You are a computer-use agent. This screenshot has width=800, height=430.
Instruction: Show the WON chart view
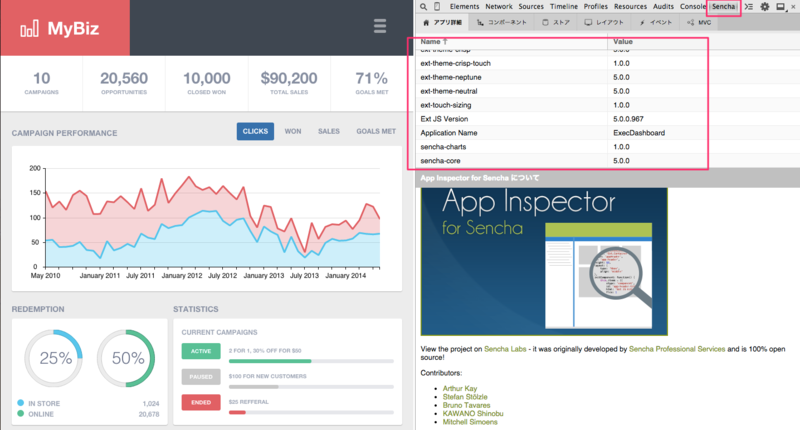coord(293,131)
